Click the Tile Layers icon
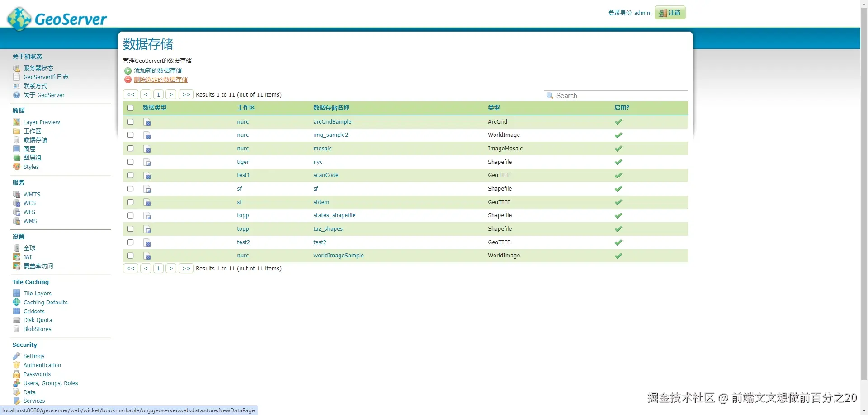The height and width of the screenshot is (415, 868). [17, 293]
